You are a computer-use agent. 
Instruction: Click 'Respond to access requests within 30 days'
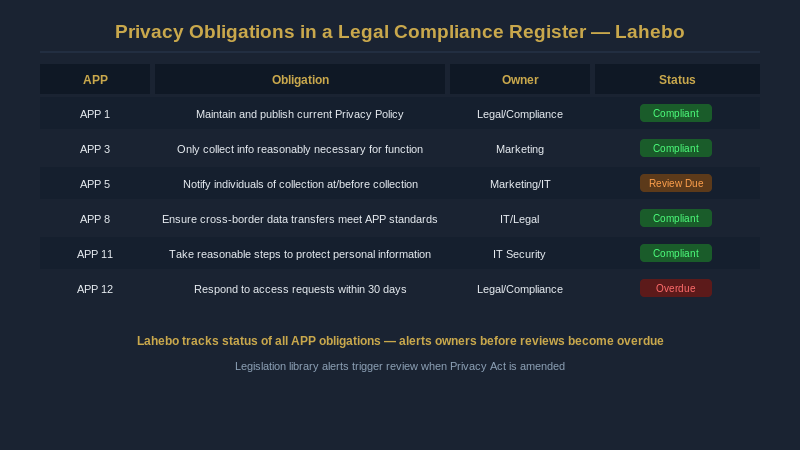pos(300,289)
